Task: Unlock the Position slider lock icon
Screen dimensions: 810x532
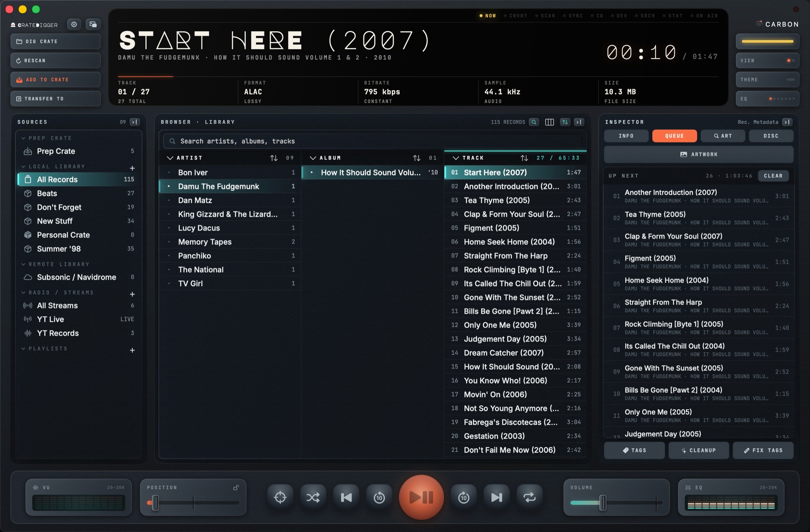Action: 236,488
